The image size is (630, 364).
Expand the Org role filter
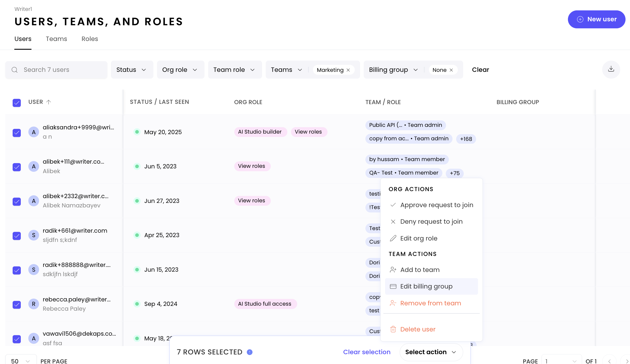click(180, 70)
